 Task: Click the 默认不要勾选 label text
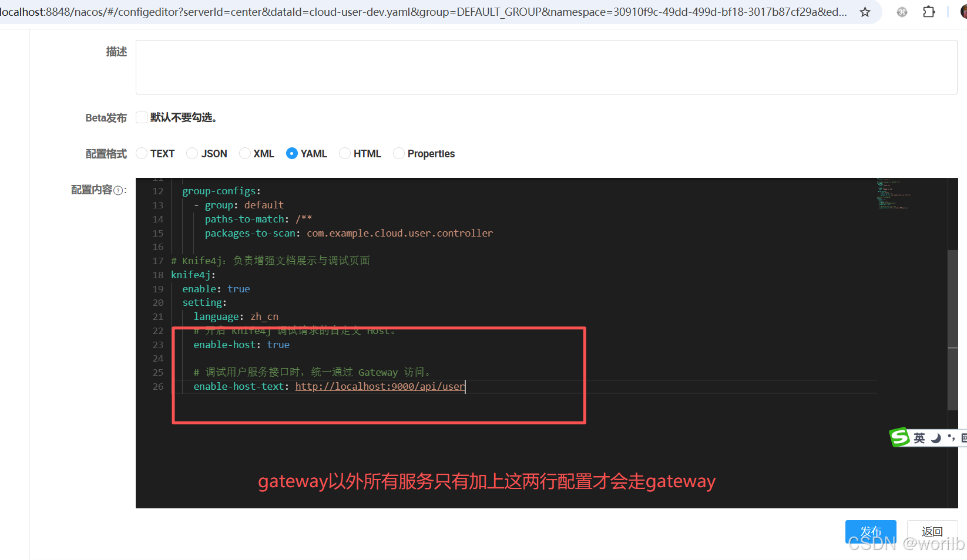coord(183,117)
